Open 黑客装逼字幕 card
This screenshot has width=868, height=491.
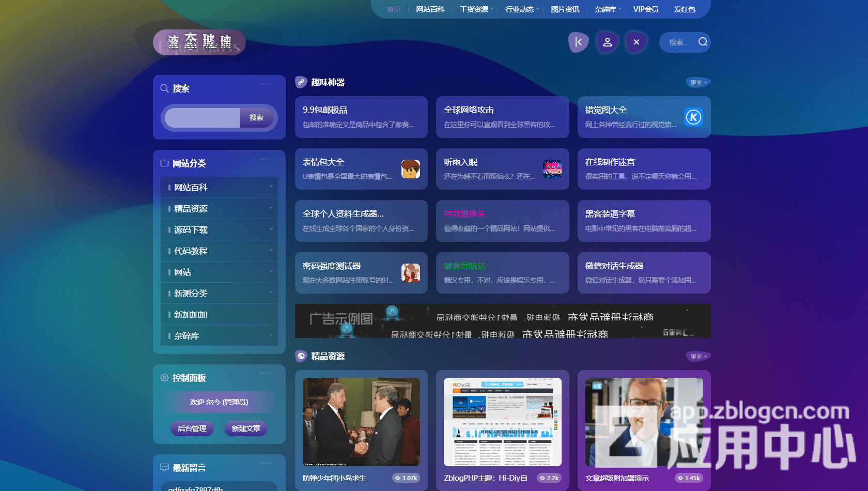(x=644, y=221)
